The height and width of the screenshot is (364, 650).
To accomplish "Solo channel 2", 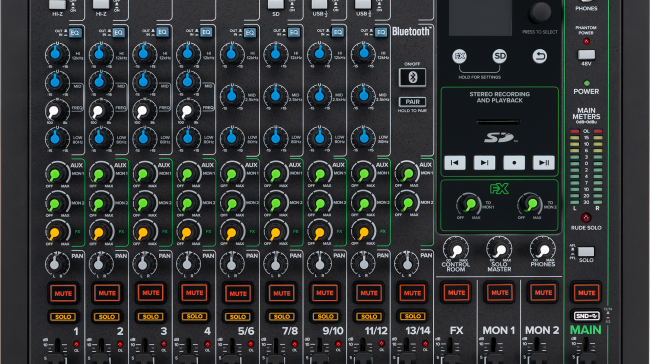I will (107, 317).
